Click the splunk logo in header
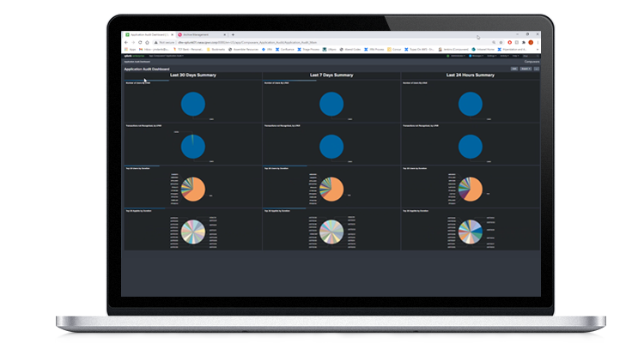 point(128,56)
